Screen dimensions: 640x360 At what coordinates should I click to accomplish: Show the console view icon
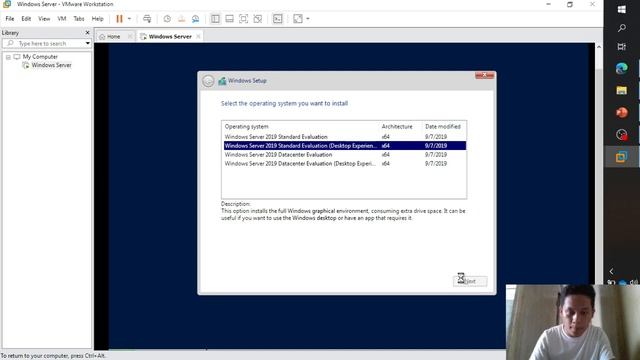278,19
